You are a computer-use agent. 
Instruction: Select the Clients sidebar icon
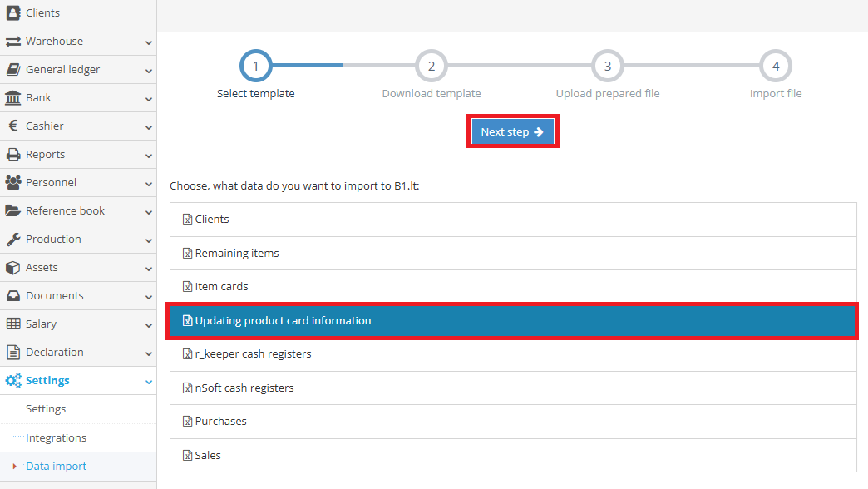(15, 12)
